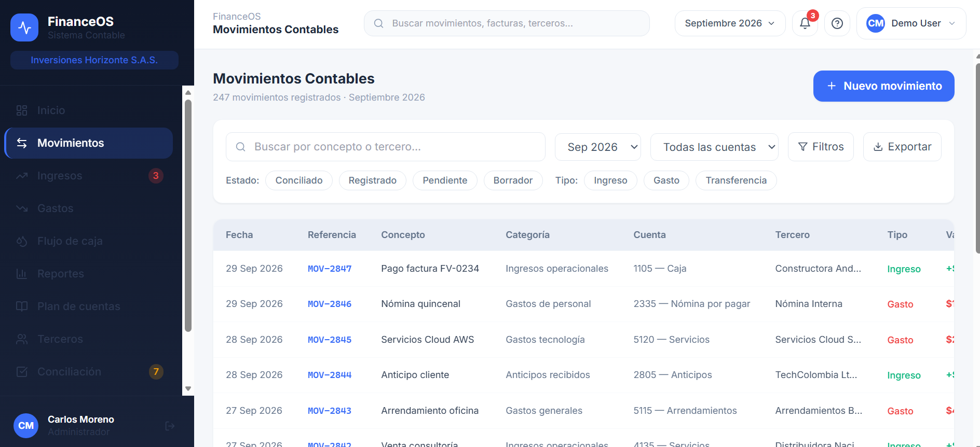This screenshot has height=447, width=980.
Task: Click the sidebar scrollbar up arrow
Action: point(188,93)
